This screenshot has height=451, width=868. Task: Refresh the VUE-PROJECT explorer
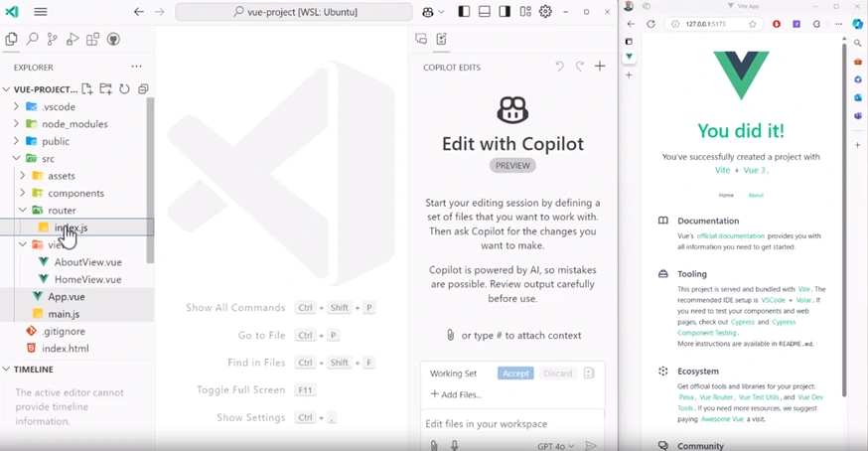tap(124, 88)
